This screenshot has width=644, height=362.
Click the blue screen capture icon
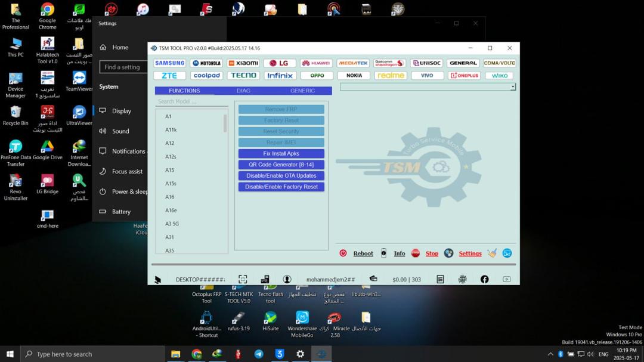[507, 253]
